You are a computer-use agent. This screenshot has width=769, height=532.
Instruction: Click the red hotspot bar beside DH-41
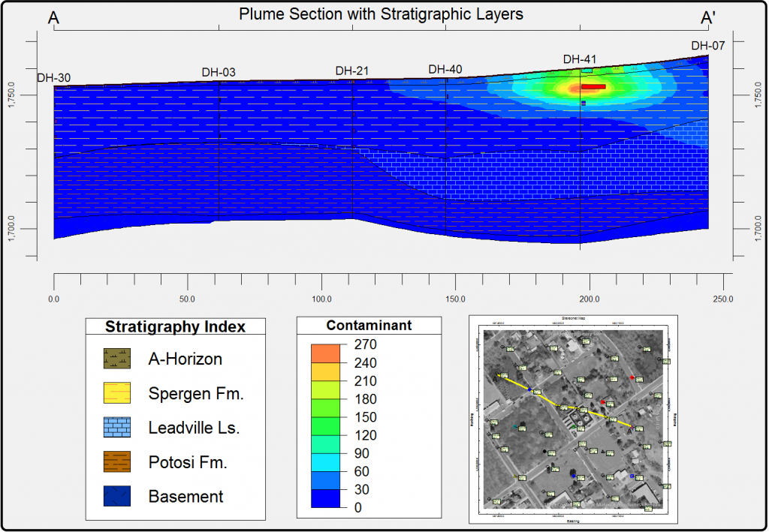(593, 87)
